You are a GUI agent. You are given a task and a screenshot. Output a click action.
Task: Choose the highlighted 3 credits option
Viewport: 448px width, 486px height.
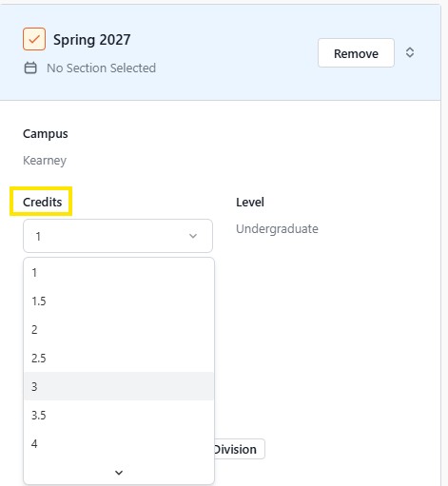coord(119,386)
